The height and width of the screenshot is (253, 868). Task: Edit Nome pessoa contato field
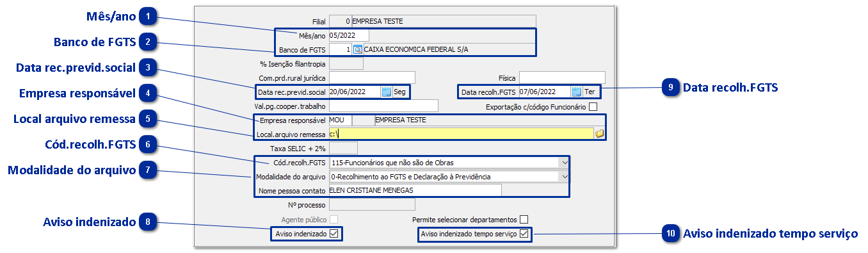(x=415, y=190)
